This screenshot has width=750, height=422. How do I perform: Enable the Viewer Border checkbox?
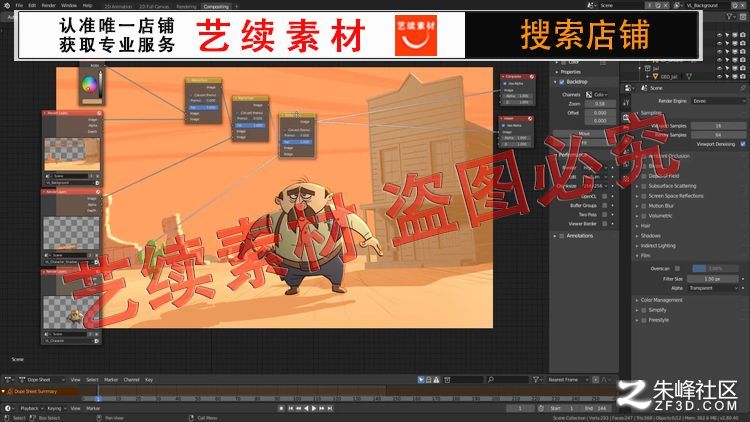605,223
